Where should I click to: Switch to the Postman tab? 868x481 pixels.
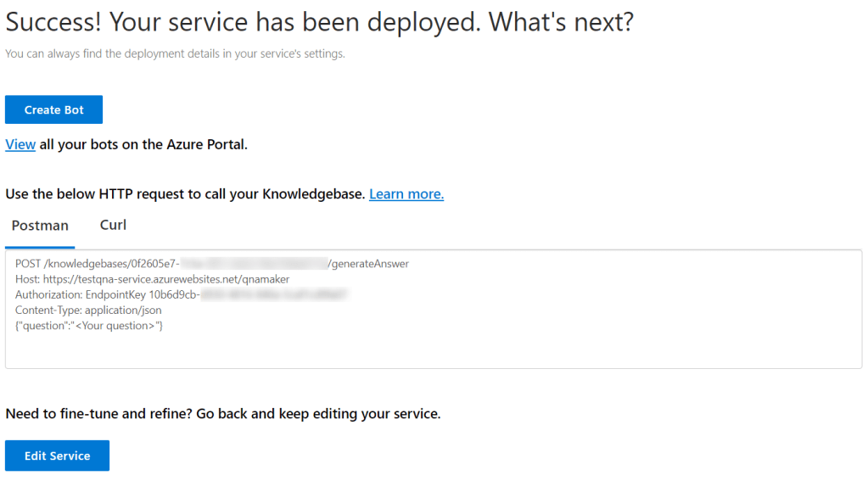tap(40, 226)
